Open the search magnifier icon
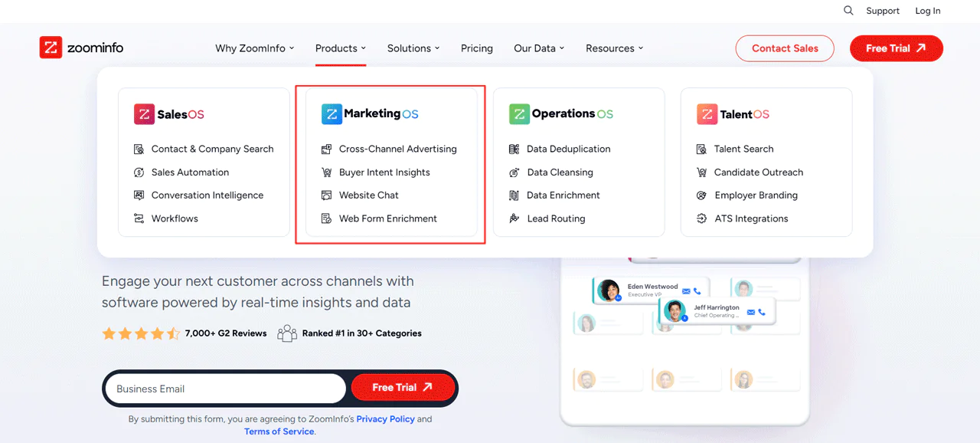This screenshot has width=980, height=443. click(848, 11)
